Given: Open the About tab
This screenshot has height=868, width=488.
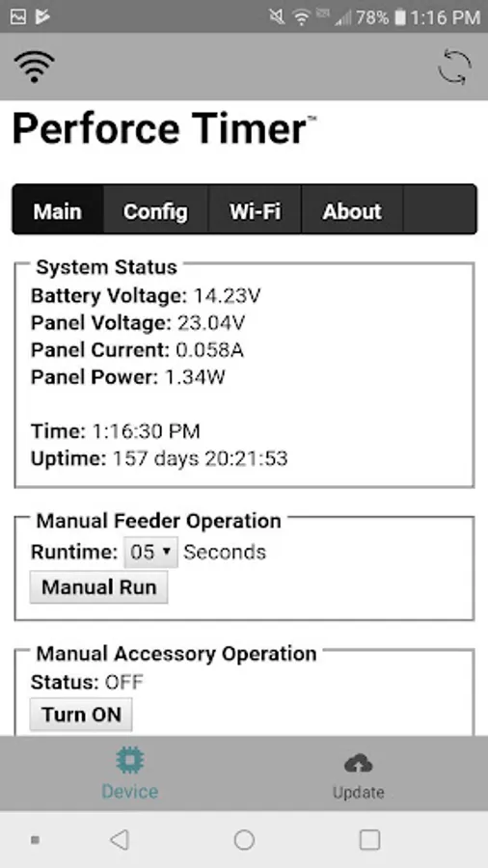Looking at the screenshot, I should (352, 211).
